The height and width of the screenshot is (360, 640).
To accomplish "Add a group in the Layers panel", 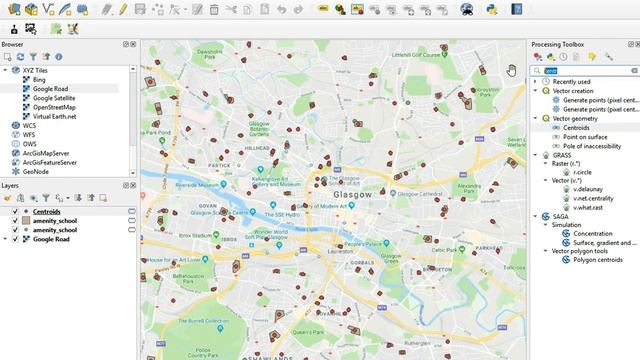I will (20, 198).
